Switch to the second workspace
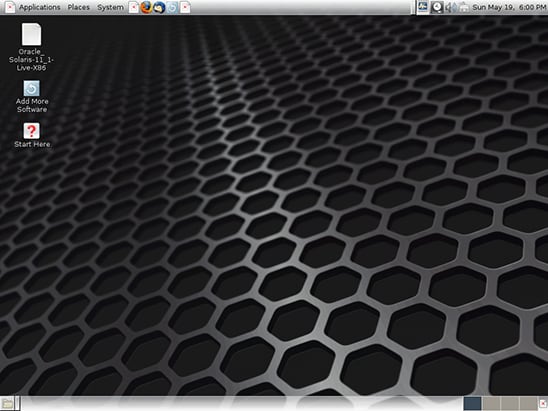 tap(491, 404)
